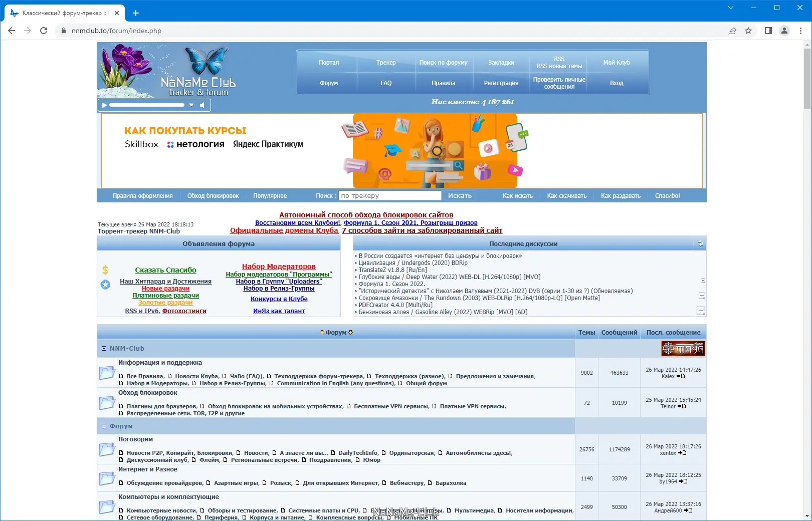Open the Регистрация menu item
The height and width of the screenshot is (521, 812).
[500, 83]
